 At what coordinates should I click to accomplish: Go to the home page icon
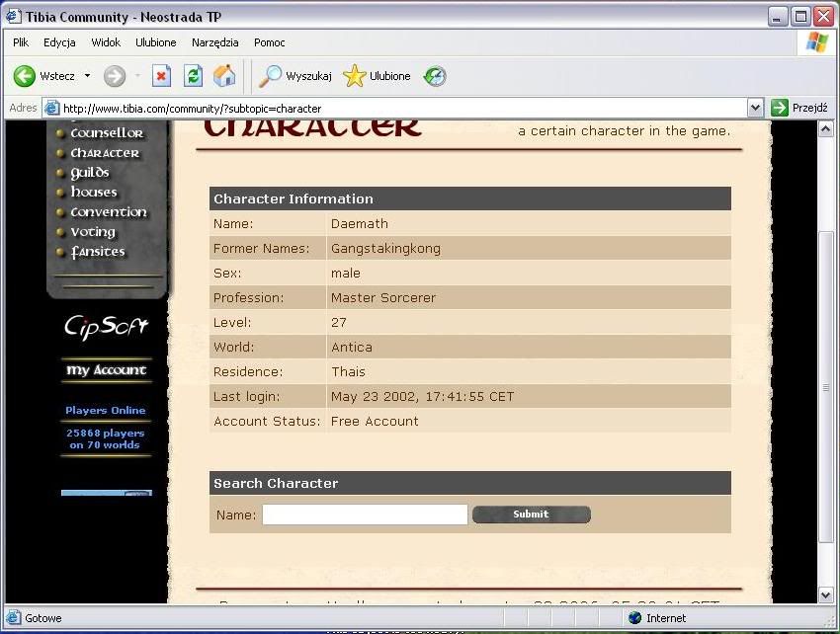[224, 76]
